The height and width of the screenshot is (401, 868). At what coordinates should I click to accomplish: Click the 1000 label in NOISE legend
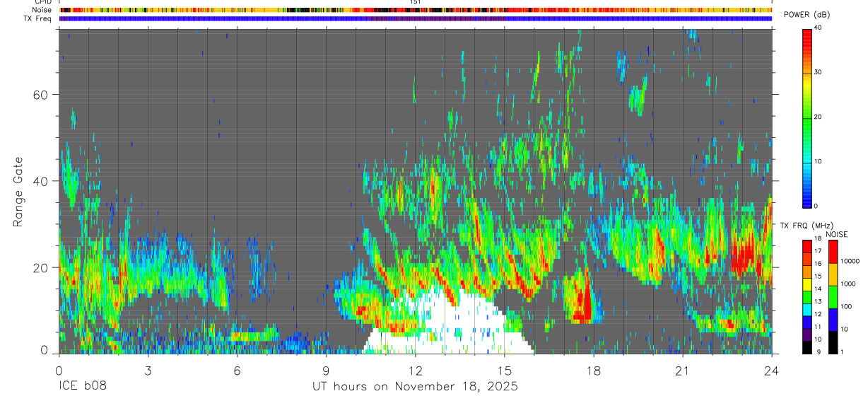848,284
